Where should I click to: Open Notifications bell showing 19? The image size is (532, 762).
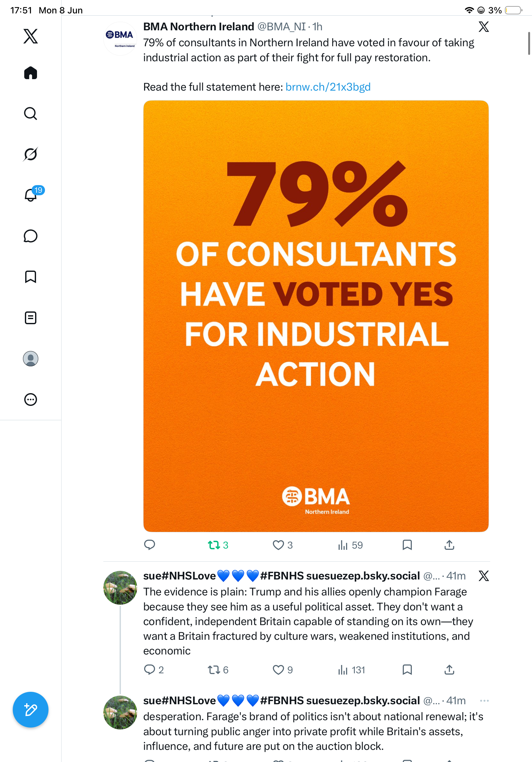pyautogui.click(x=31, y=195)
